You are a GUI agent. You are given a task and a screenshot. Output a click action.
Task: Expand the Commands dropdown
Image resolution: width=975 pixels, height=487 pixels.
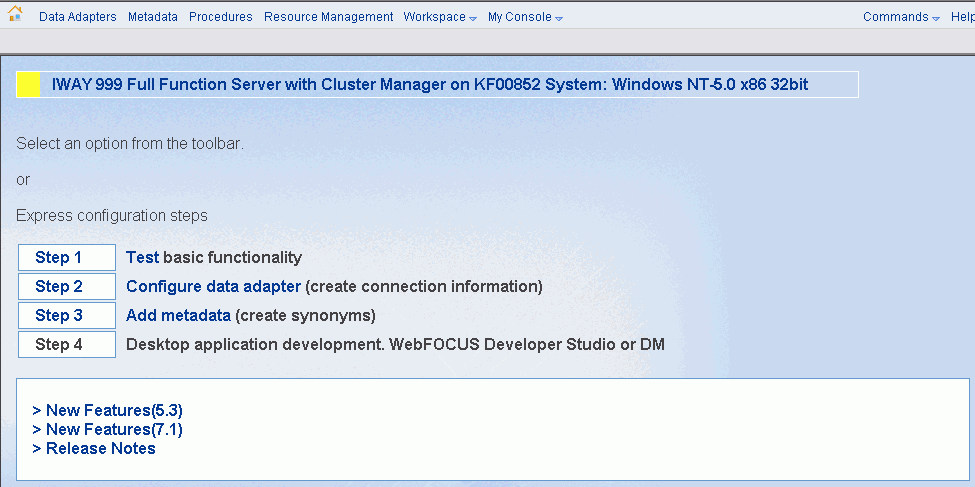pyautogui.click(x=901, y=17)
